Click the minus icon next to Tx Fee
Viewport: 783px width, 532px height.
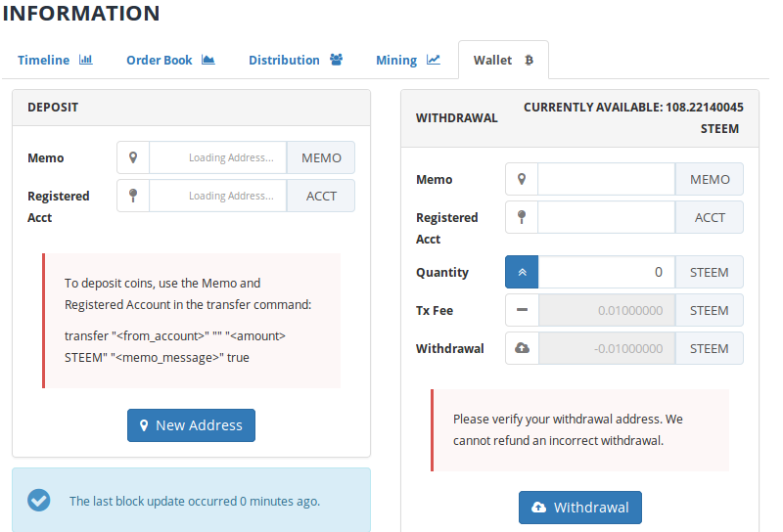pyautogui.click(x=522, y=310)
